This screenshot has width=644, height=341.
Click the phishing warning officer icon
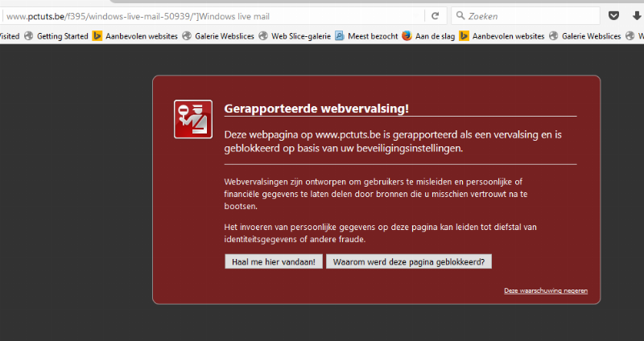point(193,119)
